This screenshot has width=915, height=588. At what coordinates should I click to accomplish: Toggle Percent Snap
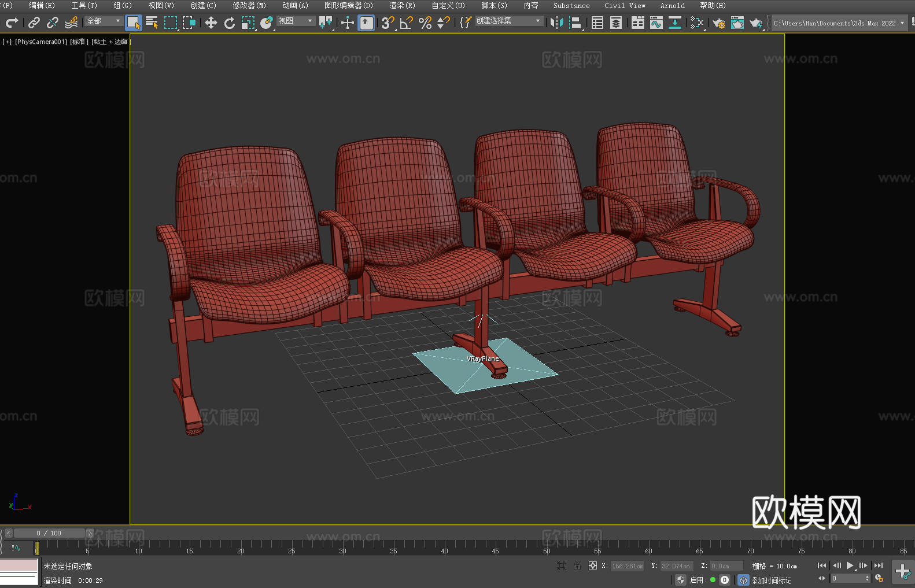click(x=425, y=23)
